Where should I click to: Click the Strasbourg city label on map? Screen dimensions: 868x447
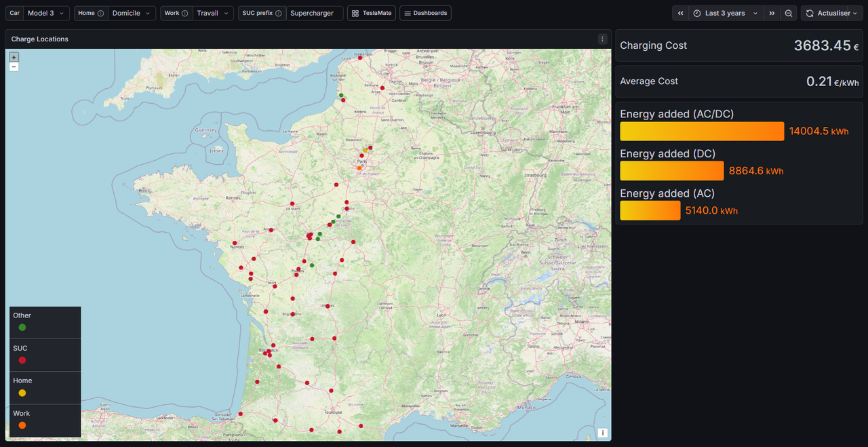coord(534,174)
